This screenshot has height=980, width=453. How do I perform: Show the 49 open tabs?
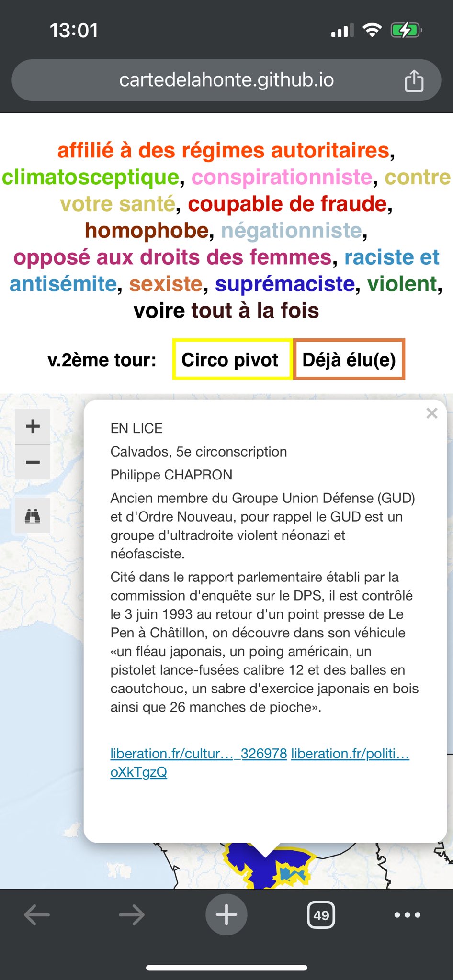pyautogui.click(x=321, y=915)
